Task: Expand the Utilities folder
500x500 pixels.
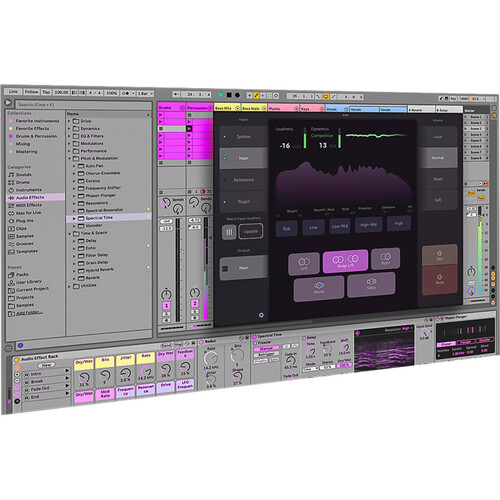Action: [x=69, y=286]
